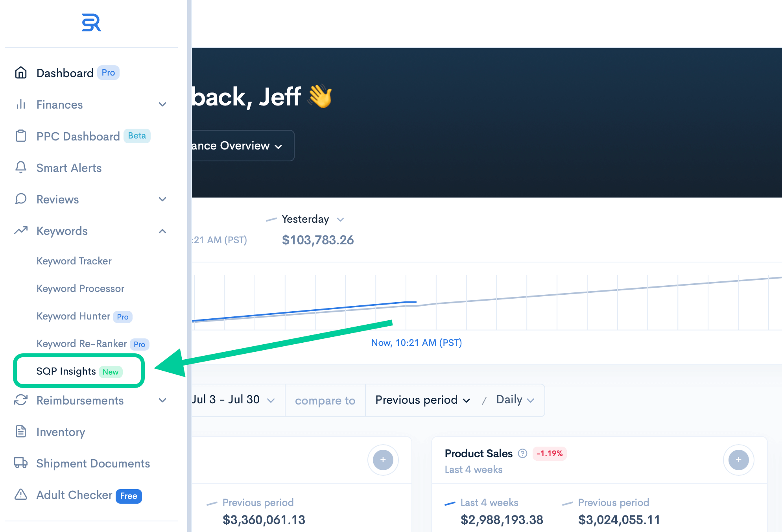Open SQP Insights menu item
Viewport: 782px width, 532px height.
point(79,371)
